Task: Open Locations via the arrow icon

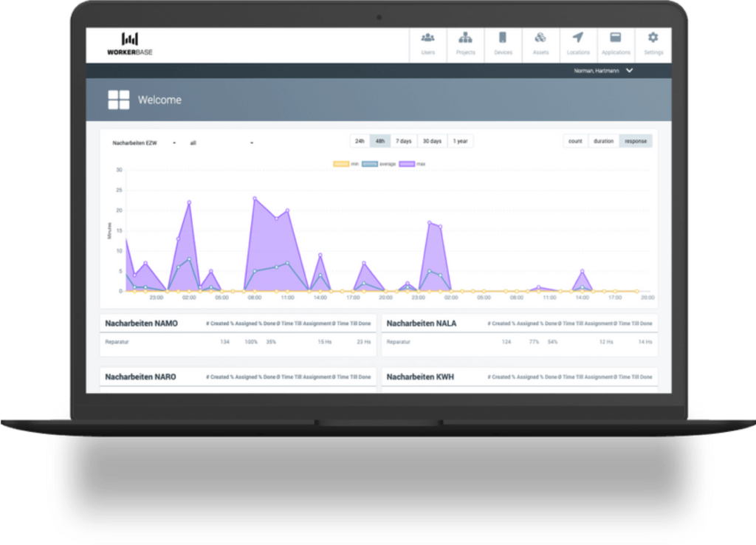Action: pos(578,38)
